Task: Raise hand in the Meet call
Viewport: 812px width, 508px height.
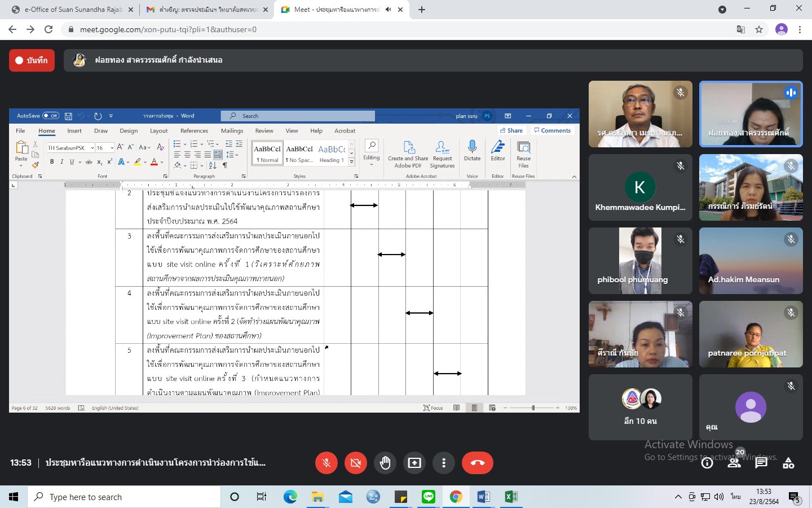Action: click(385, 463)
